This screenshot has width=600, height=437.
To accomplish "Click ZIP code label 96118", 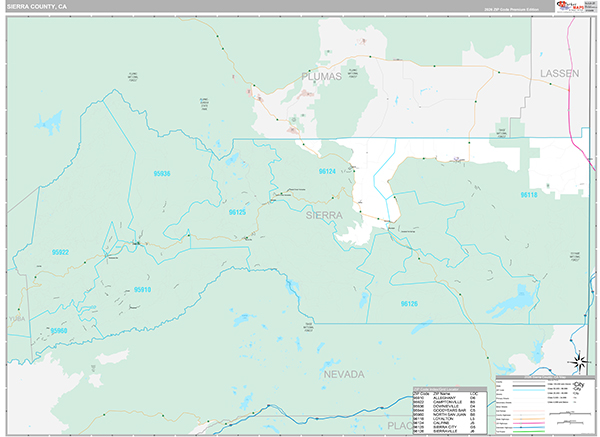I will point(529,195).
